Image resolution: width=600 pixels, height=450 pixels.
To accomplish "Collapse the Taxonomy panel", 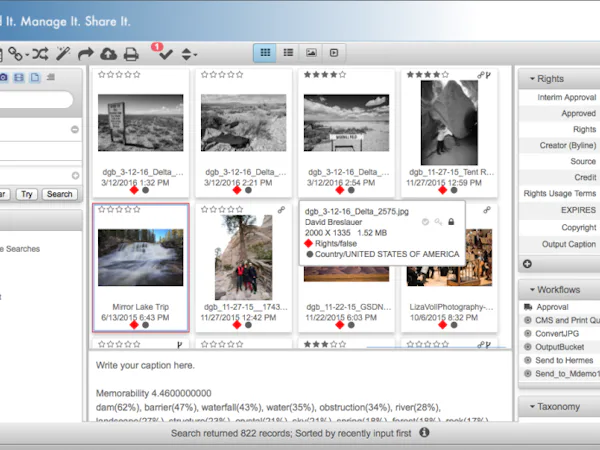I will (532, 406).
